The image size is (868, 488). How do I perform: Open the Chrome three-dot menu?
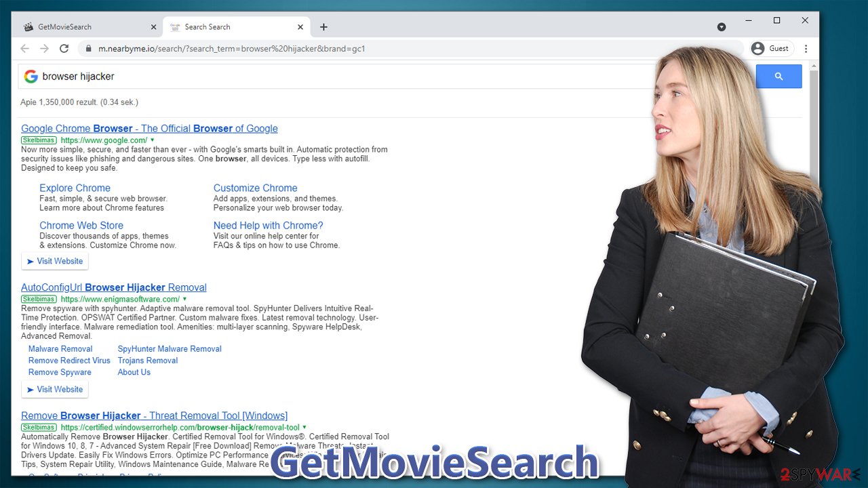(x=806, y=49)
